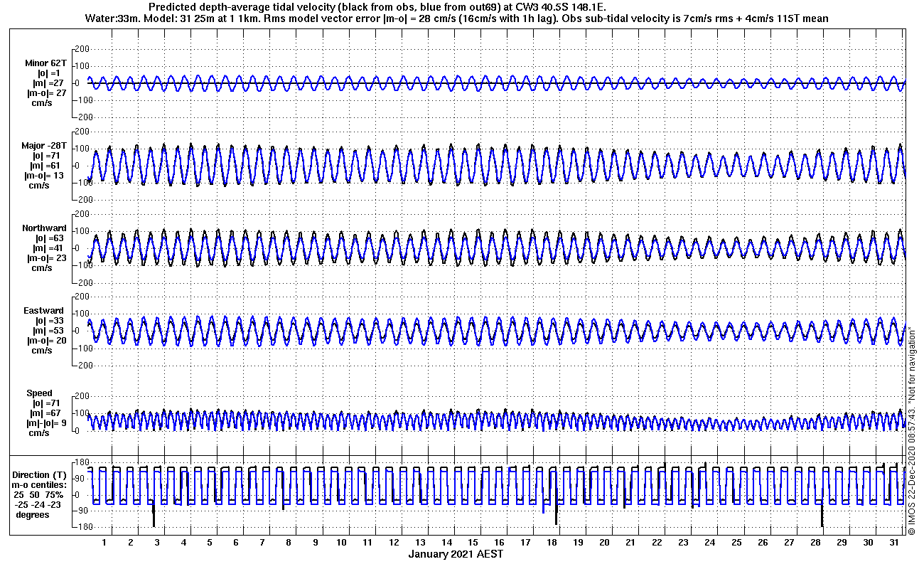
Task: Click the day '28' date tick
Action: click(x=815, y=543)
